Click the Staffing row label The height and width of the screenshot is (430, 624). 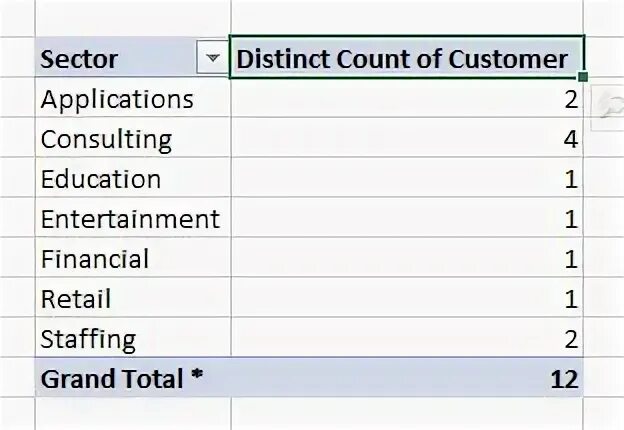point(88,339)
